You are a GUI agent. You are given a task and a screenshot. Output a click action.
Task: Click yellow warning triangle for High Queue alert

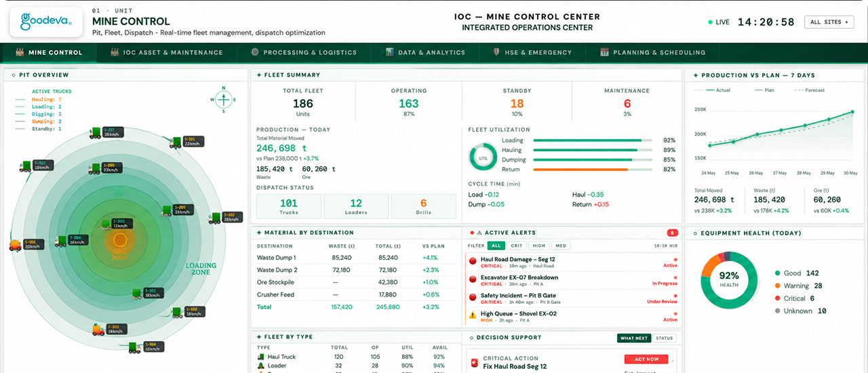click(x=473, y=315)
